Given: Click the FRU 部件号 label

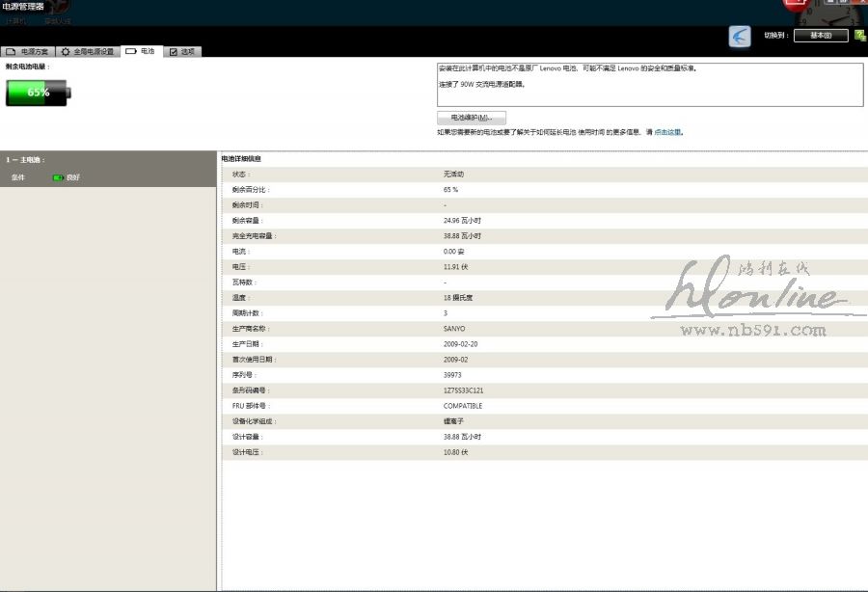Looking at the screenshot, I should 251,406.
